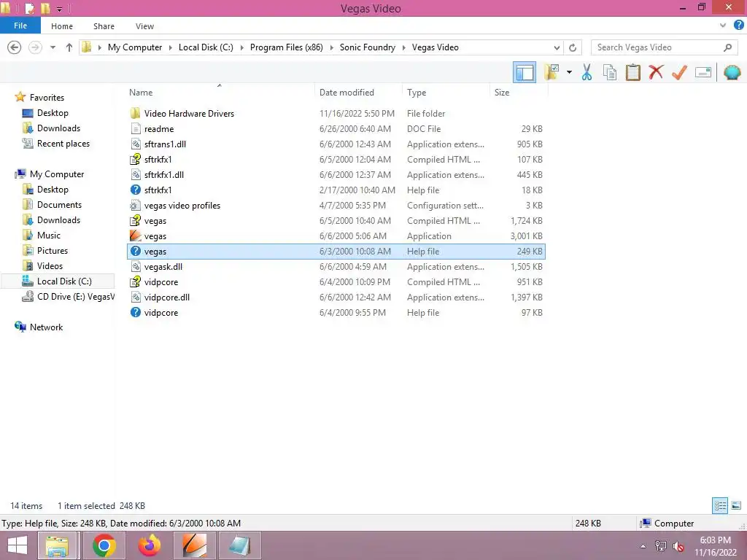
Task: Open Recent places in the navigation pane
Action: (x=63, y=144)
